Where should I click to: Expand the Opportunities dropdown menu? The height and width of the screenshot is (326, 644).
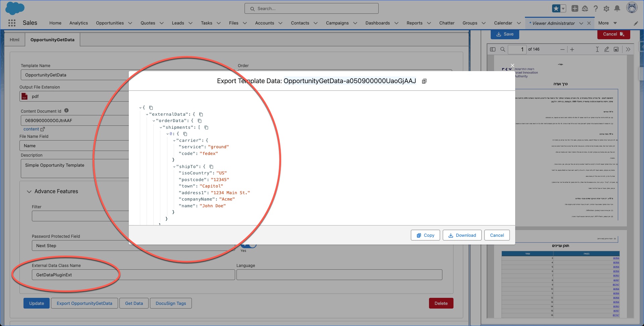(x=130, y=23)
